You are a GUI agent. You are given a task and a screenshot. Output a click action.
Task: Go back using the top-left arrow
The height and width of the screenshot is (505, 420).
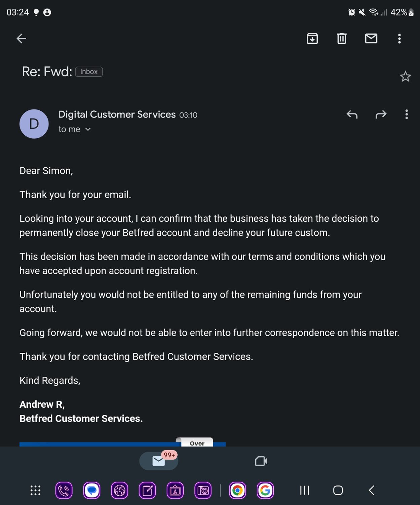tap(22, 39)
